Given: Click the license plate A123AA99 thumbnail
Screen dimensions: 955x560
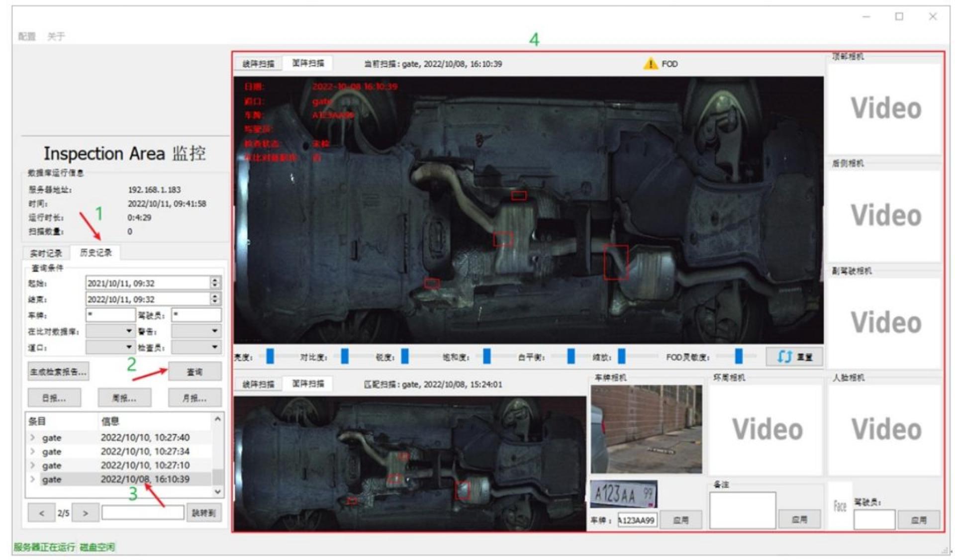Looking at the screenshot, I should point(624,494).
